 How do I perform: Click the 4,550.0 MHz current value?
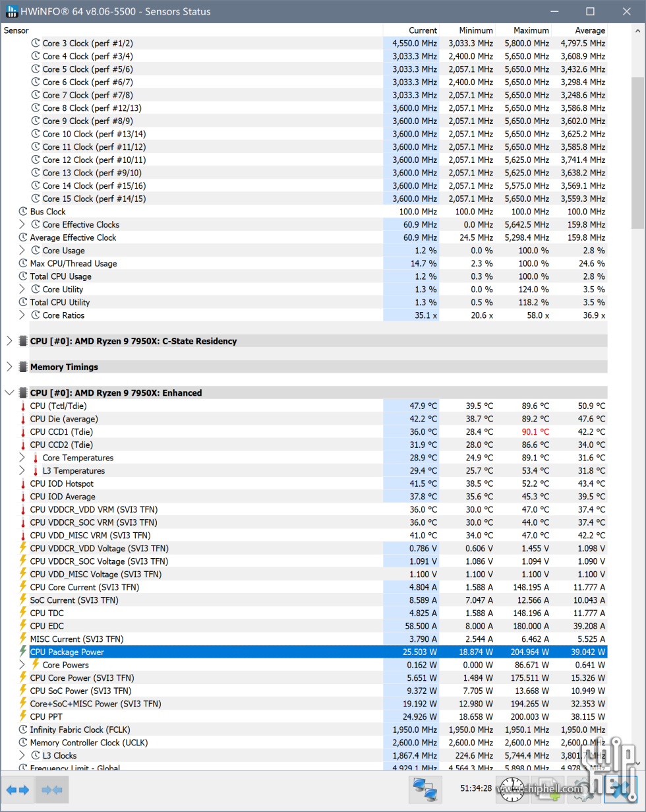(415, 43)
